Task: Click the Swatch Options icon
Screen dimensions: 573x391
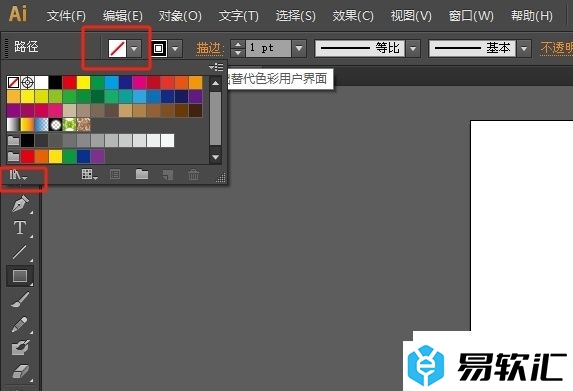Action: (x=115, y=174)
